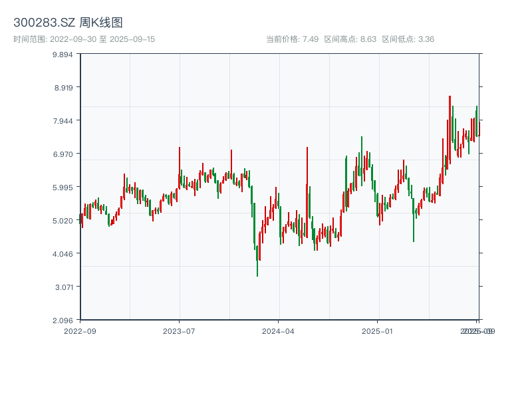Click the tallest red candlestick at the period high

coord(450,130)
